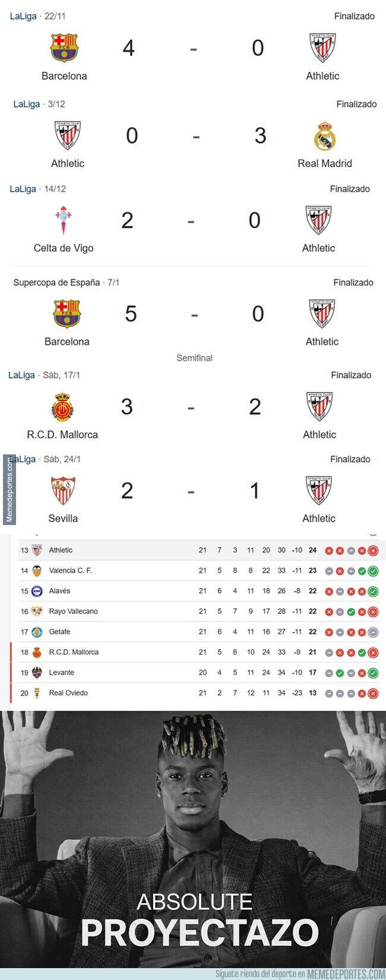Select the Sevilla club crest
This screenshot has height=980, width=386.
coord(64,490)
